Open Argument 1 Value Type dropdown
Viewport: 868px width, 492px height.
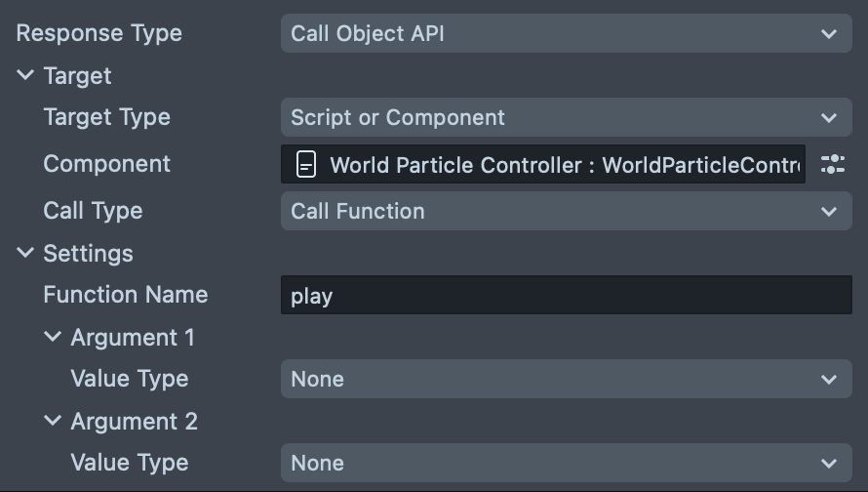566,379
